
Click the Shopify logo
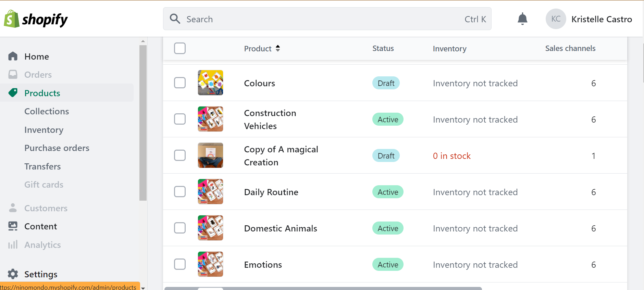(x=36, y=19)
